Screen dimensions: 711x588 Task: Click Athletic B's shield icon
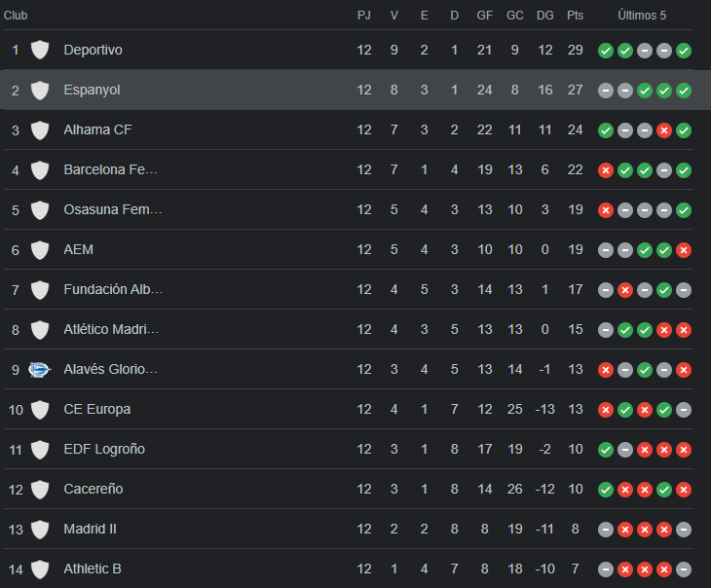click(x=40, y=569)
